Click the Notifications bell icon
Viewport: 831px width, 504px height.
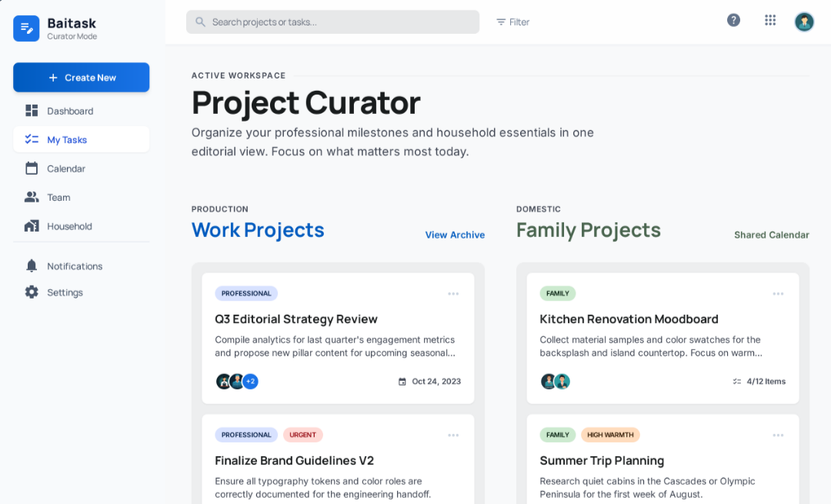pos(32,266)
